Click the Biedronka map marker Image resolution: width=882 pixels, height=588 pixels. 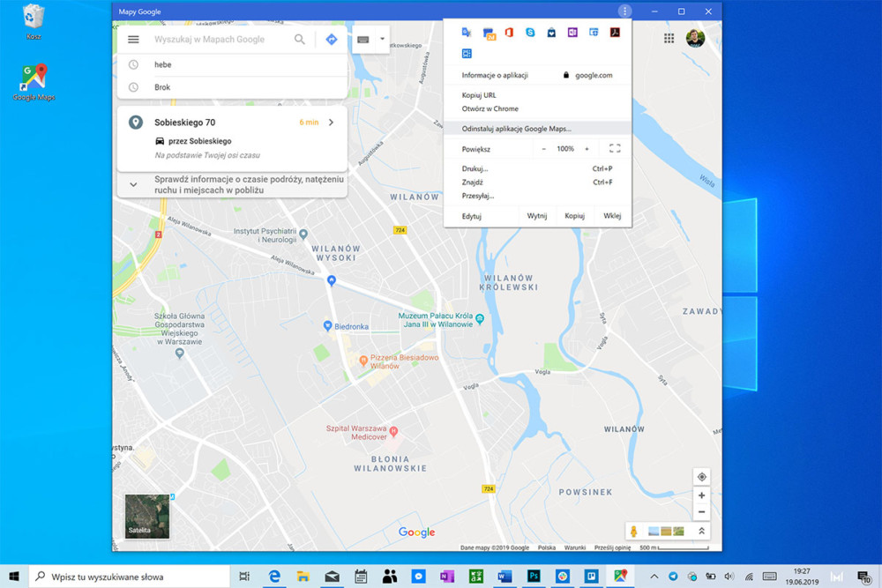327,326
